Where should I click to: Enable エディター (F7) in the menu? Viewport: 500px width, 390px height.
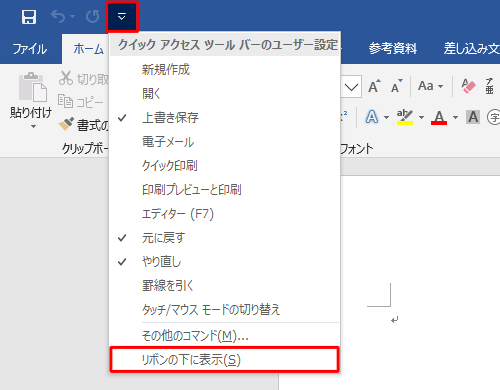pos(225,214)
